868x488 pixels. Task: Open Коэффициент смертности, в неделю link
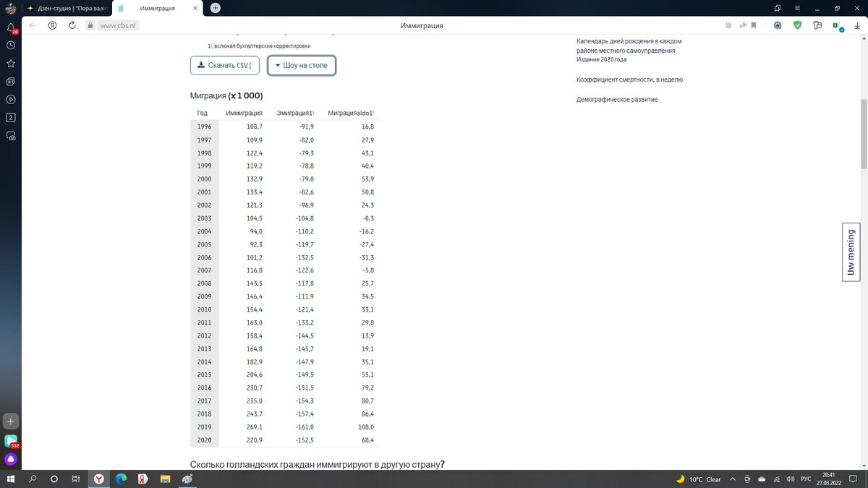pyautogui.click(x=629, y=80)
